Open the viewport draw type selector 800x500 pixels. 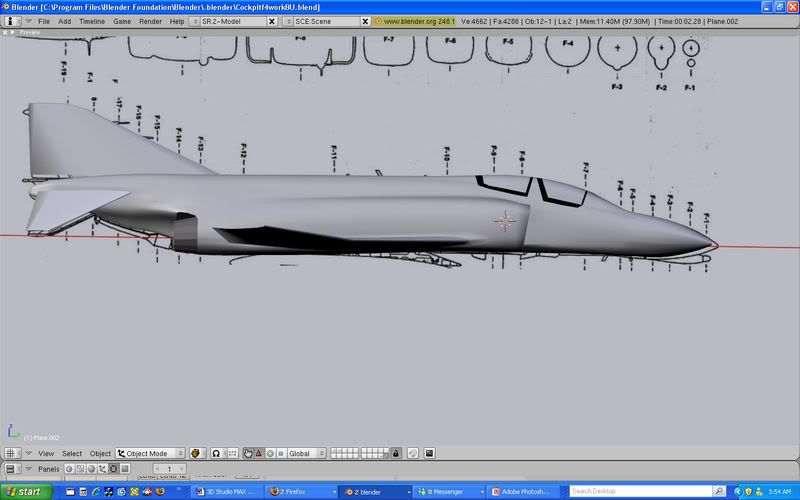coord(197,453)
